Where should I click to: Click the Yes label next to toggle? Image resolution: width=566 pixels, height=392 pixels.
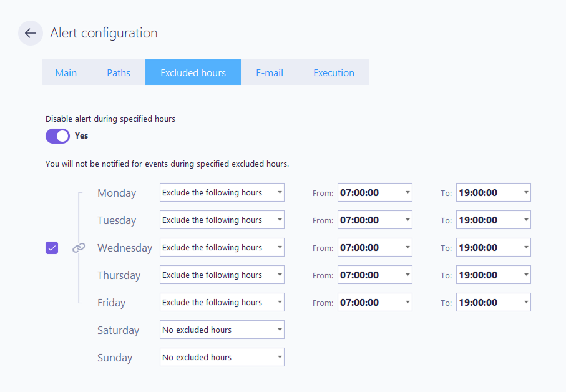pyautogui.click(x=82, y=135)
